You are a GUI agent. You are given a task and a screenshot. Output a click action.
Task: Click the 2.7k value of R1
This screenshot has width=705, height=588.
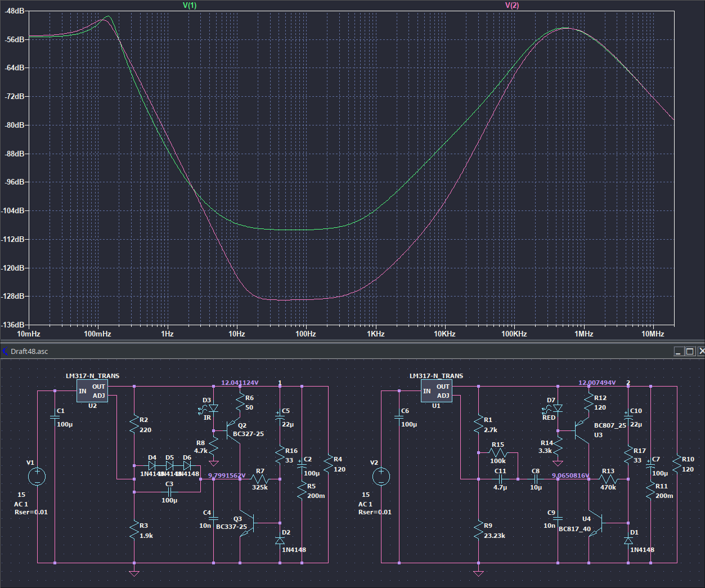click(x=491, y=430)
